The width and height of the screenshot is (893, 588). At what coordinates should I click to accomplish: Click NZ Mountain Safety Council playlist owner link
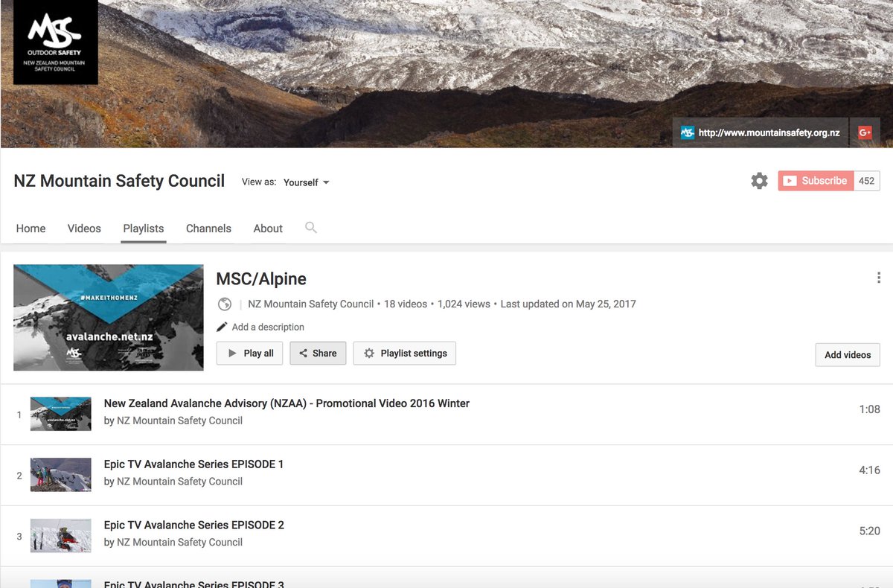pos(311,304)
